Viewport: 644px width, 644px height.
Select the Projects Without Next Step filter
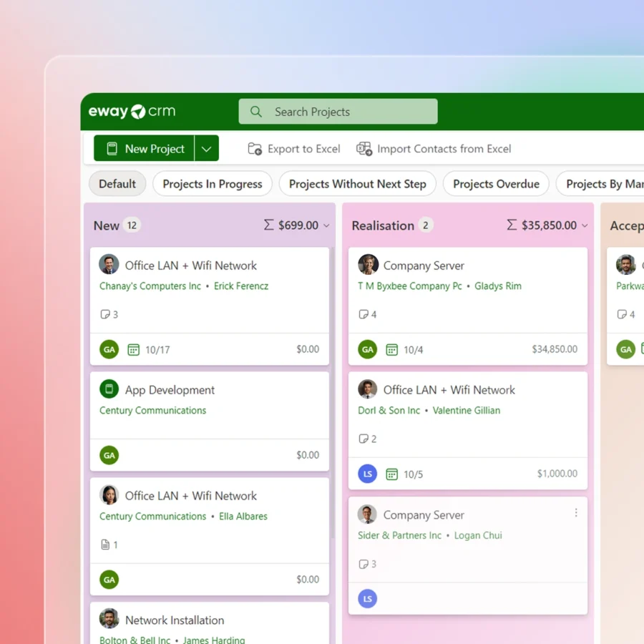pos(357,184)
